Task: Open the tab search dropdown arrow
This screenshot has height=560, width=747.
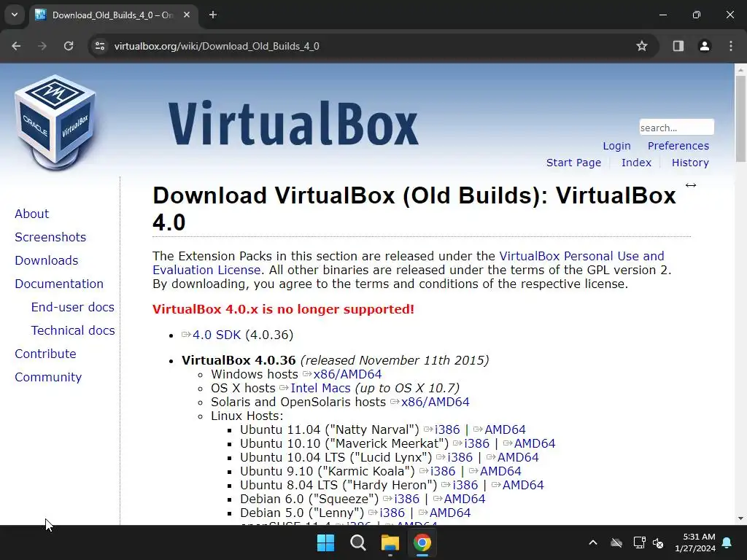Action: tap(15, 15)
